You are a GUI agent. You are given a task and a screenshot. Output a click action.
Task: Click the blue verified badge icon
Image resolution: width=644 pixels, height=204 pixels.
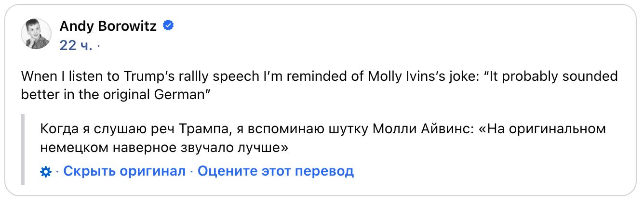(x=168, y=26)
